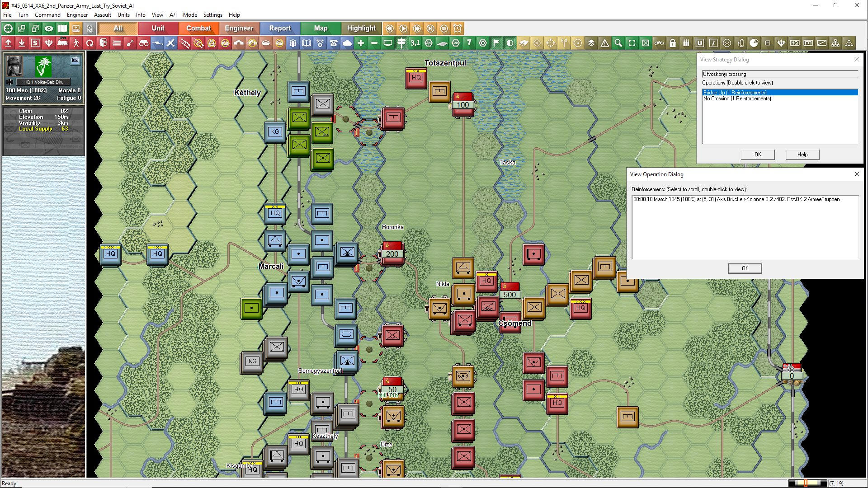Click the weather cloud icon
The image size is (868, 488).
[347, 43]
